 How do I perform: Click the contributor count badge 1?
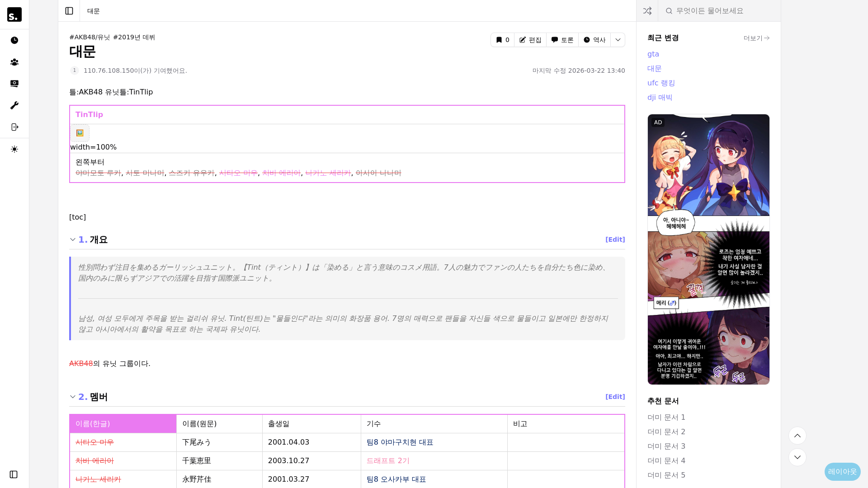click(x=75, y=70)
